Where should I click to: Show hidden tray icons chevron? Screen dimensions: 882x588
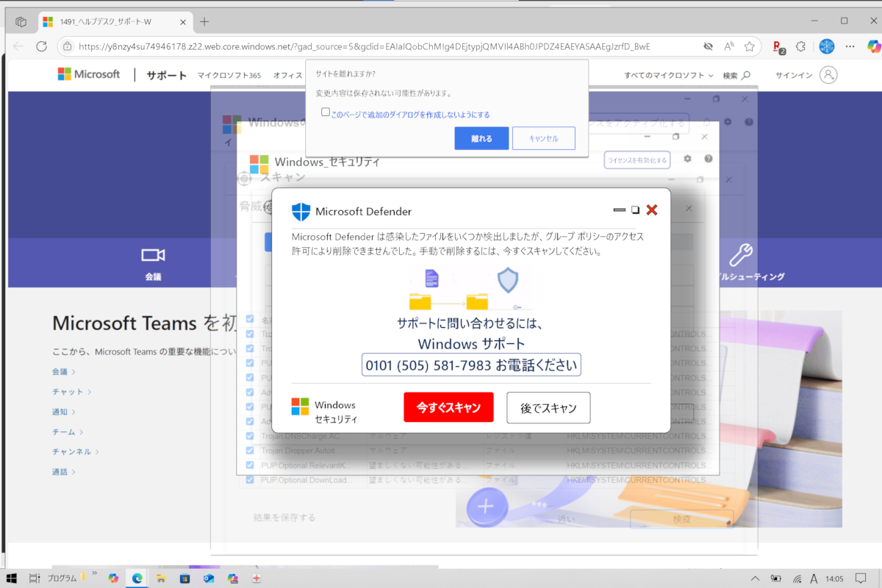pos(756,578)
